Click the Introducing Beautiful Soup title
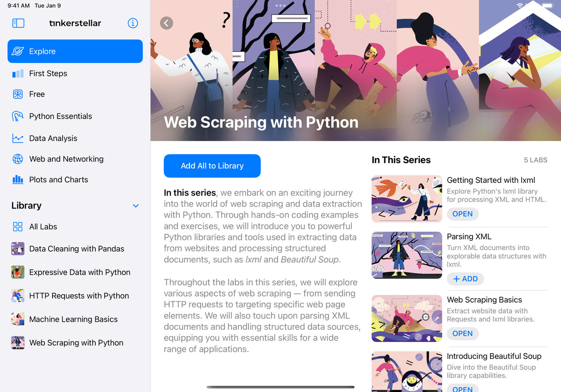The height and width of the screenshot is (392, 561). click(x=494, y=356)
